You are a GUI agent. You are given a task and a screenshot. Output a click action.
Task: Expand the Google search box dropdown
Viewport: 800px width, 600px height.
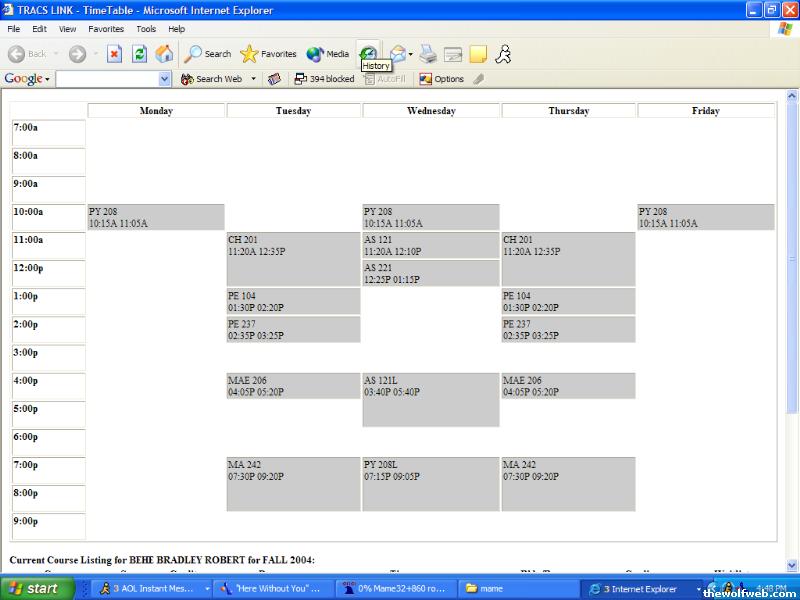click(x=165, y=79)
